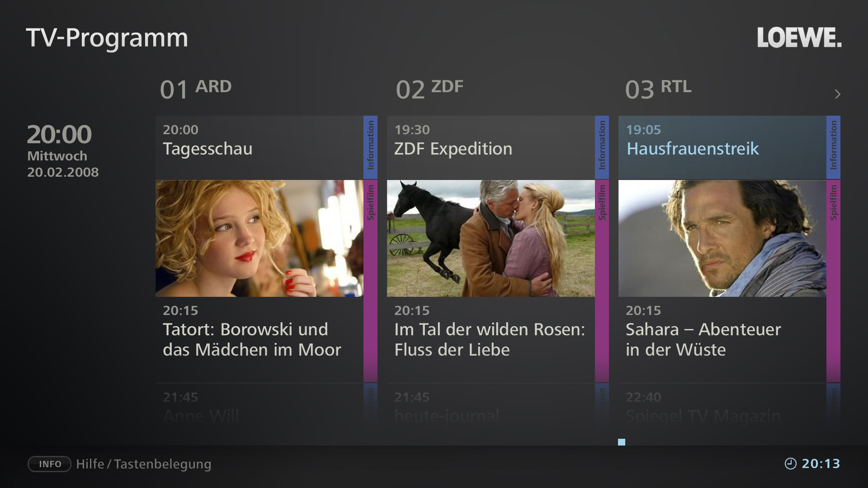Click the right chevron next to RTL
The height and width of the screenshot is (488, 868).
837,94
